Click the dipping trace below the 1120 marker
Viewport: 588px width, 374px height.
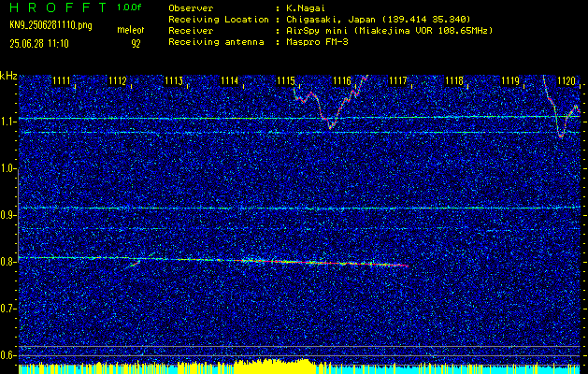pos(561,108)
